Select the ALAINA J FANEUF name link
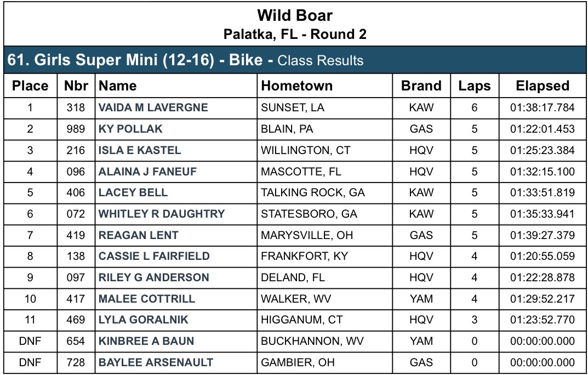 click(147, 172)
